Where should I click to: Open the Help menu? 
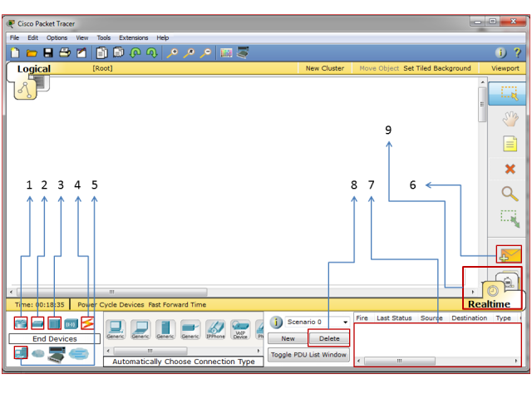pos(163,37)
